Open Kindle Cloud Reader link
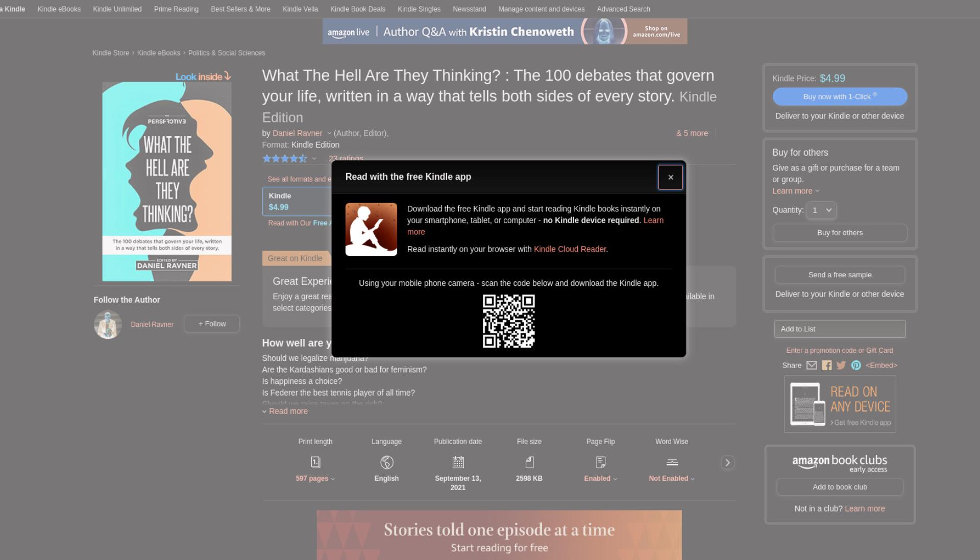This screenshot has height=560, width=980. pos(570,249)
